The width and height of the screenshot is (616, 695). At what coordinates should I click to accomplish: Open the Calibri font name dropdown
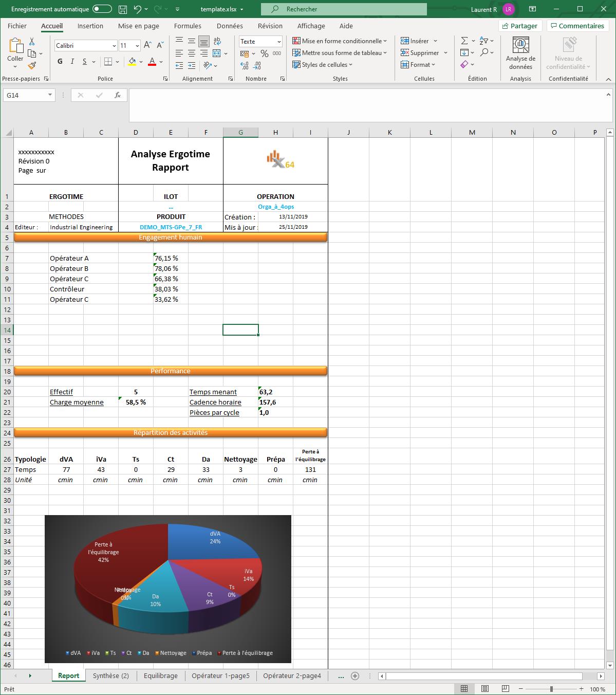[x=114, y=46]
